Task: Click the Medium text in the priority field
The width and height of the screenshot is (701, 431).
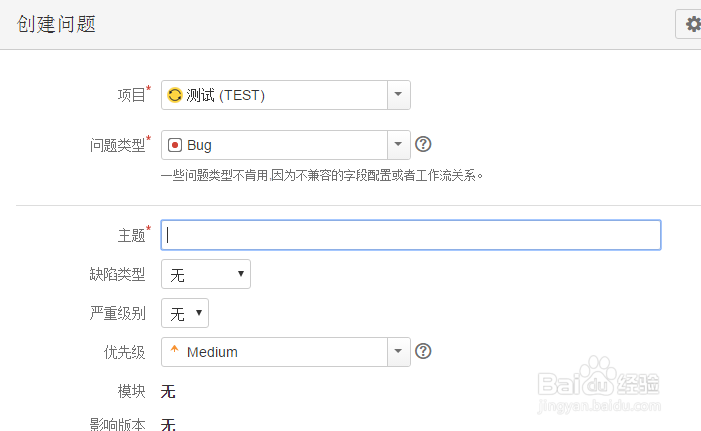Action: (212, 352)
